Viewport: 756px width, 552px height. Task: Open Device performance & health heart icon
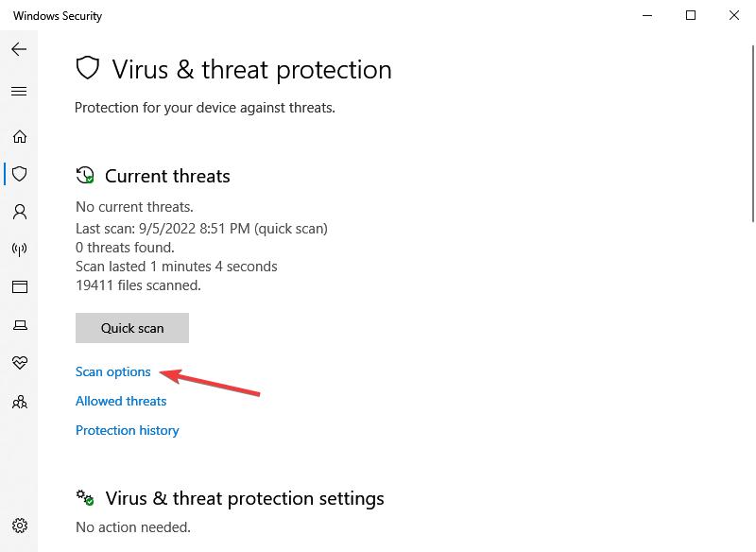(19, 363)
